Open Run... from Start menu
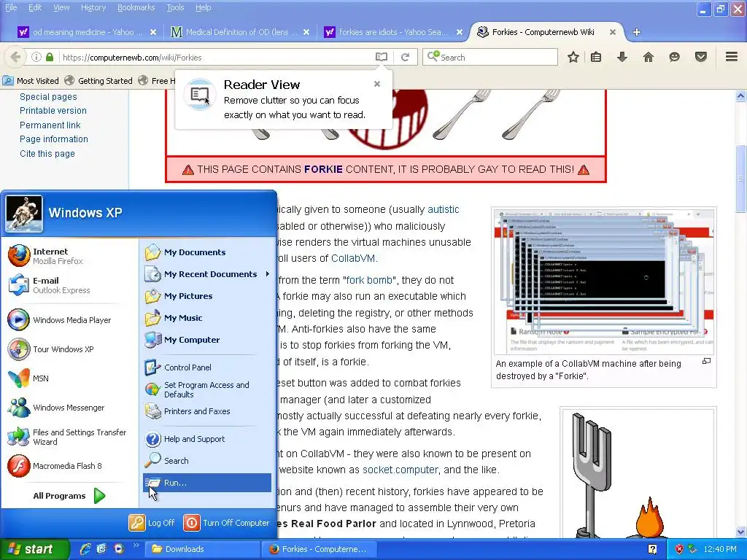Screen dimensions: 747x560 pos(206,483)
